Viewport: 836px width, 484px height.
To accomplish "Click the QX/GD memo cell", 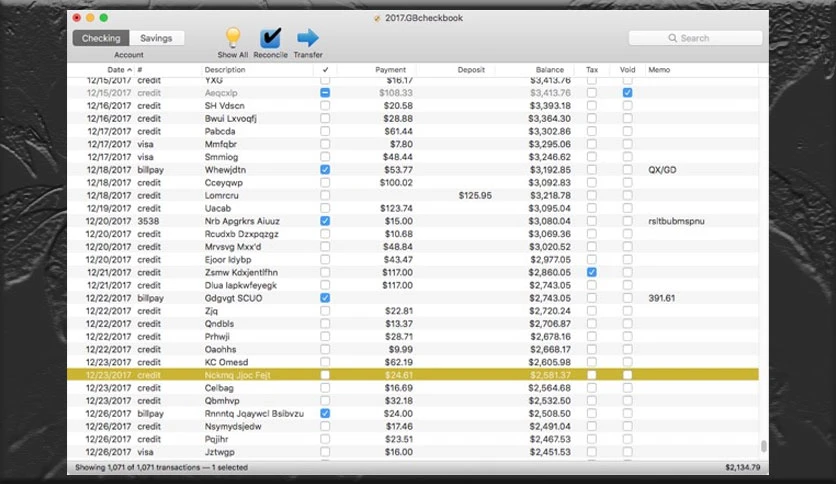I will pos(662,170).
